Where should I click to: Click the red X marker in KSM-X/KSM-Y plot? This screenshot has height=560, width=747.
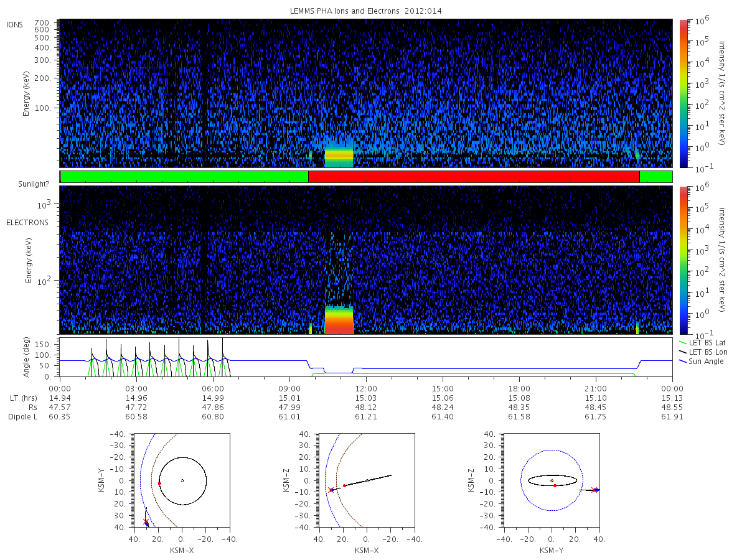(x=146, y=521)
